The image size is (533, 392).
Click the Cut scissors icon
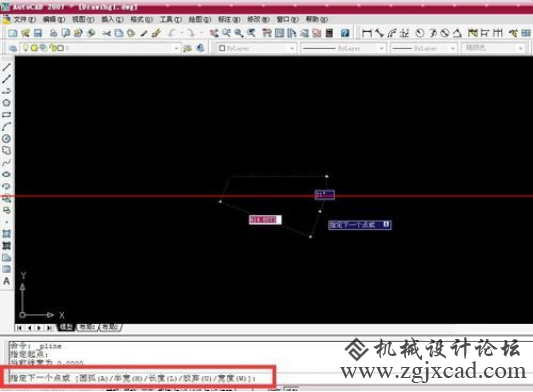coord(107,33)
